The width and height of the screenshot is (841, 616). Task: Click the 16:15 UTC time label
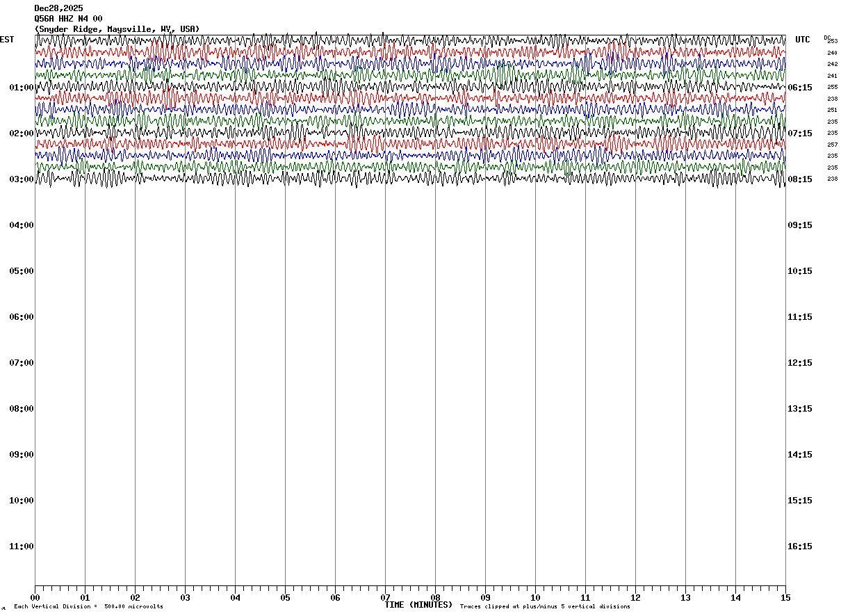(x=799, y=546)
